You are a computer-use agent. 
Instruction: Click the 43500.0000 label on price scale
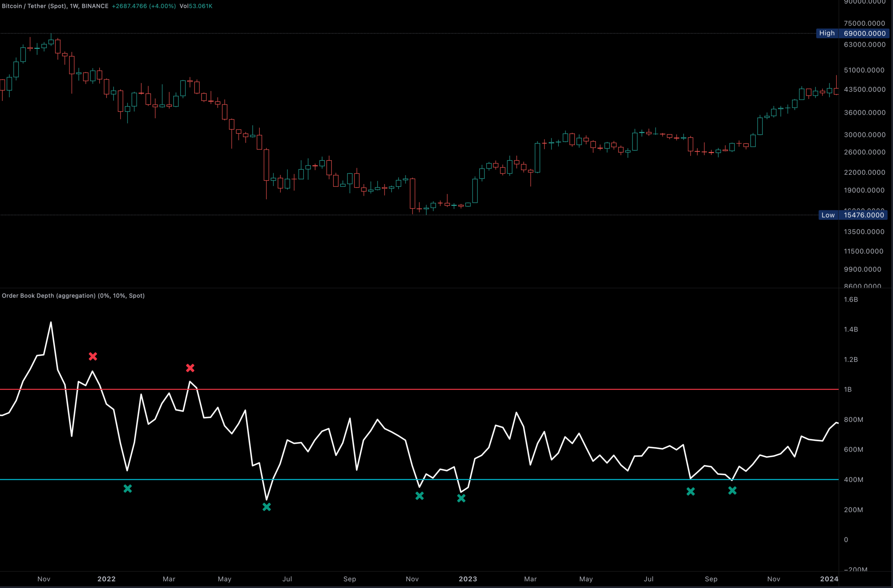coord(864,90)
